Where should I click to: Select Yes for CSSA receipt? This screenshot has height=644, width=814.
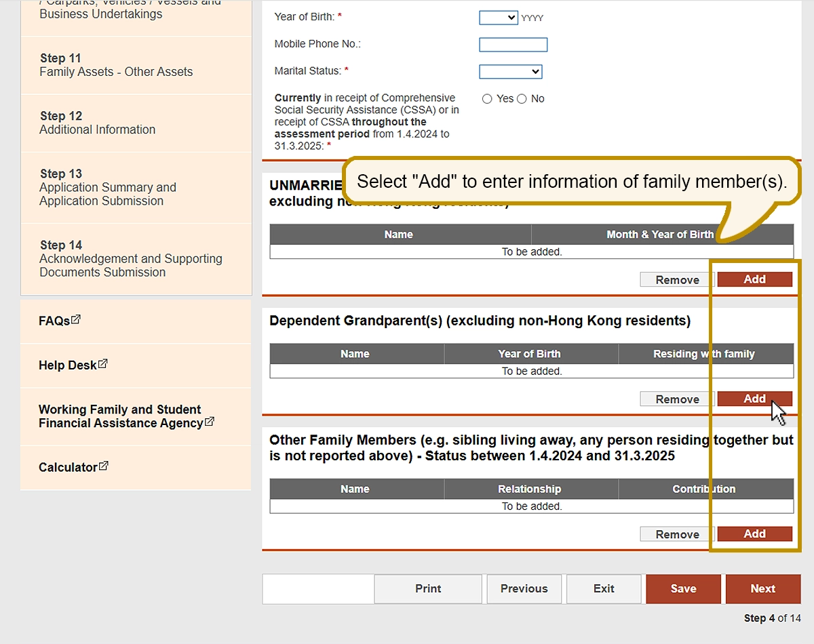tap(487, 99)
